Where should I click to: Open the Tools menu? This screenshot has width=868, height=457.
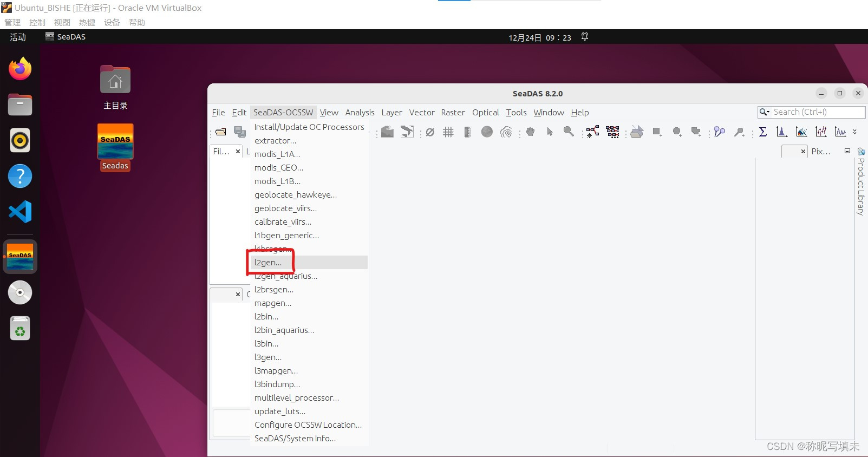[517, 112]
